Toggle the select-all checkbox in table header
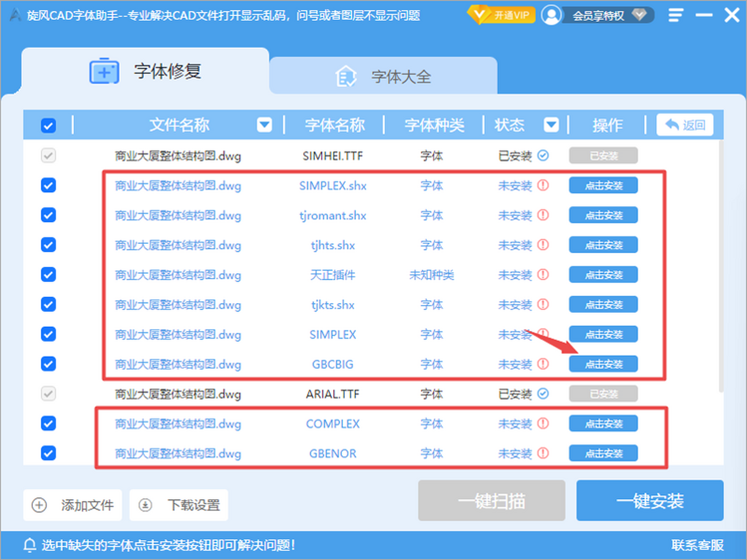The image size is (747, 560). (x=48, y=126)
